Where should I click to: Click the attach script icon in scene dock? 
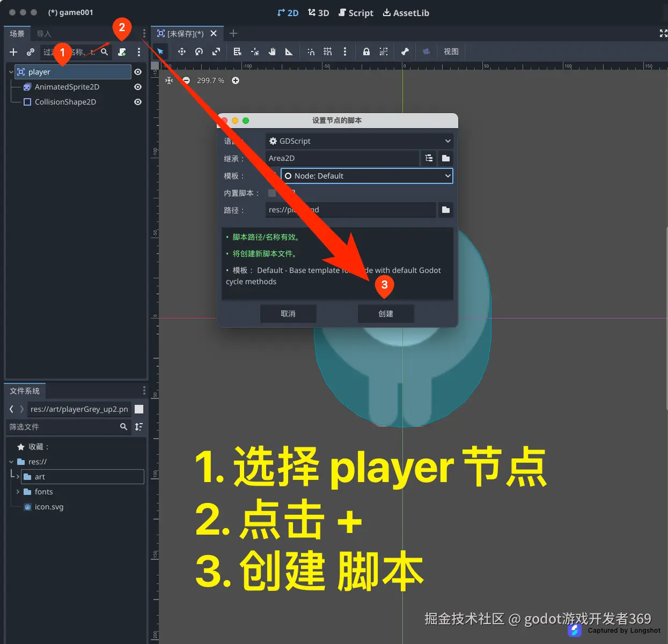[x=122, y=52]
